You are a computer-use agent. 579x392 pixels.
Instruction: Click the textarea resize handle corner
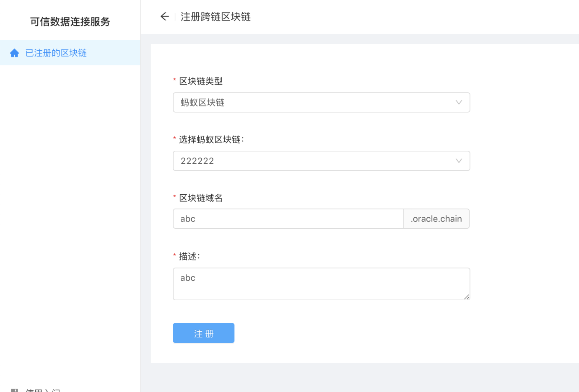click(x=467, y=297)
